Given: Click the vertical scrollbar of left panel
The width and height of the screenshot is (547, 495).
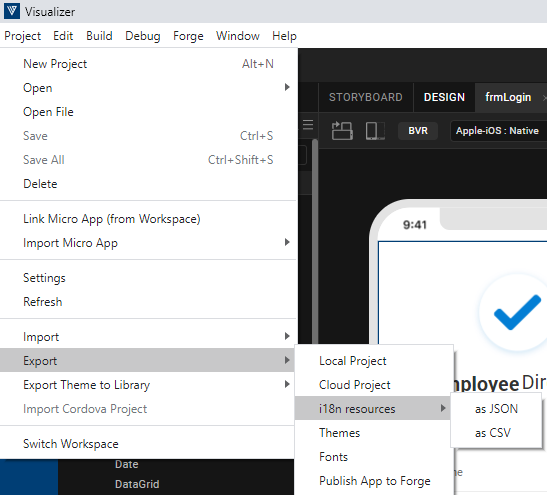Looking at the screenshot, I should click(x=315, y=241).
